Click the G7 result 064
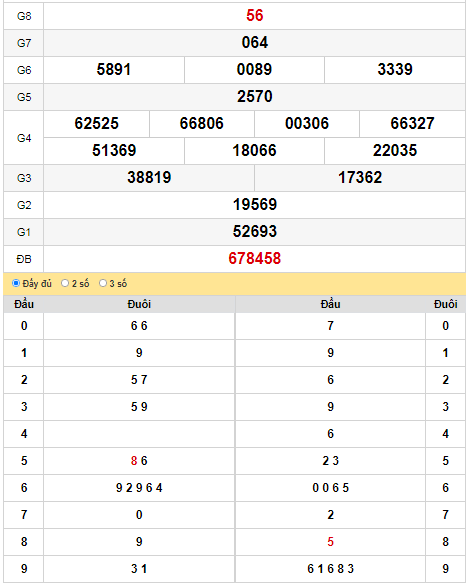 point(254,43)
